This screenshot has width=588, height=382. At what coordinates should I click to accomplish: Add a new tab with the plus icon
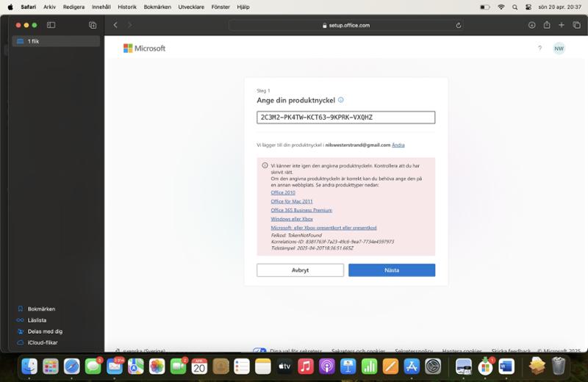[x=562, y=25]
